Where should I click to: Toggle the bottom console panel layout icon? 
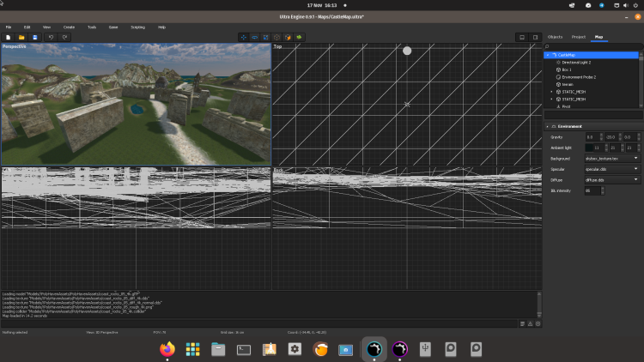tap(522, 38)
